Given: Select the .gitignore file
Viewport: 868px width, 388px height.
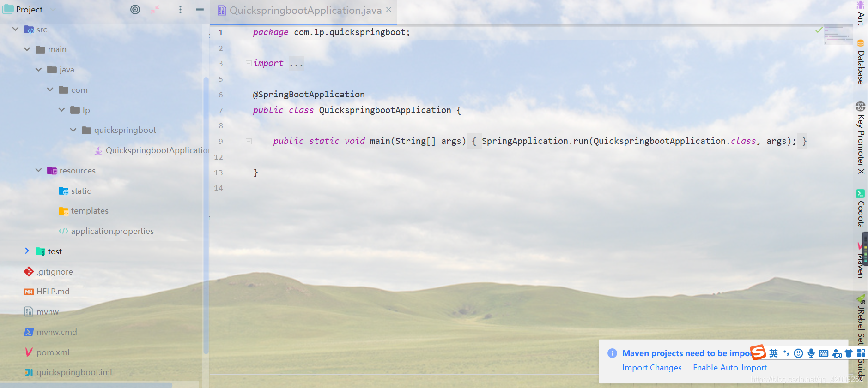Looking at the screenshot, I should [49, 272].
